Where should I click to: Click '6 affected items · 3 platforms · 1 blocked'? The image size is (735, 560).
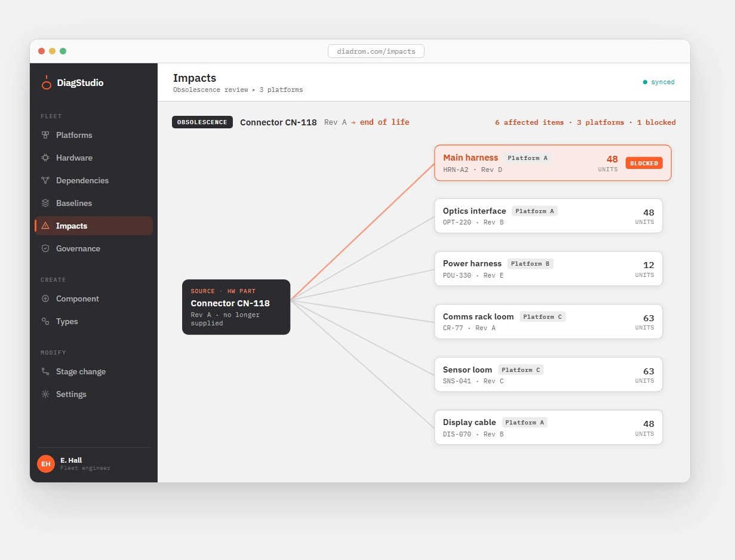(x=585, y=122)
